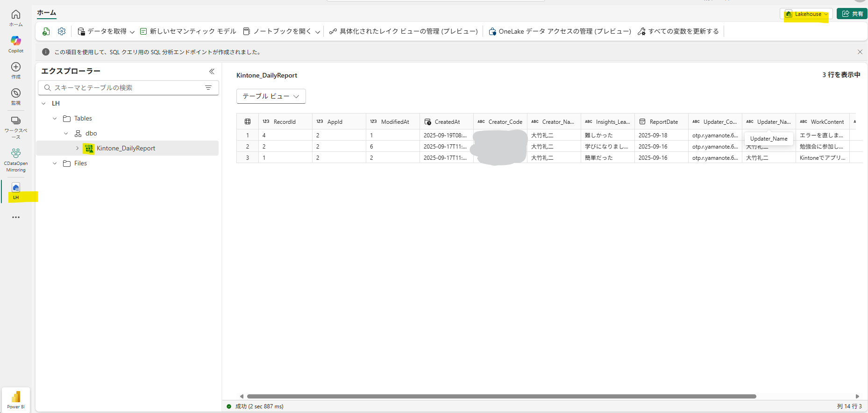Open the Lakehouse mode dropdown
The image size is (868, 413).
click(806, 14)
